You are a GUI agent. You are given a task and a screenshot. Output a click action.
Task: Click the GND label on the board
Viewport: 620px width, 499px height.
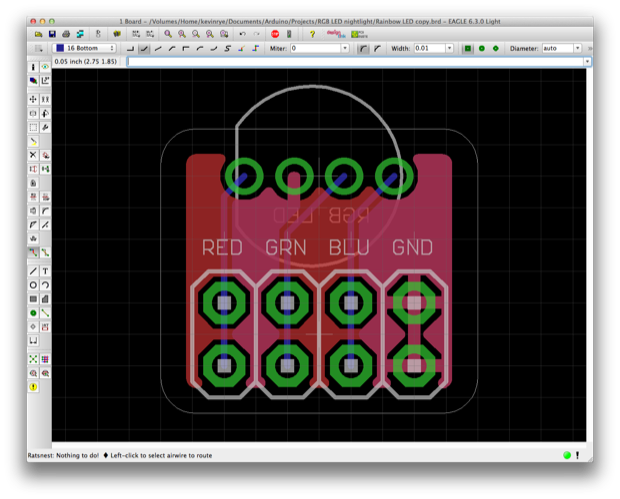[x=412, y=248]
